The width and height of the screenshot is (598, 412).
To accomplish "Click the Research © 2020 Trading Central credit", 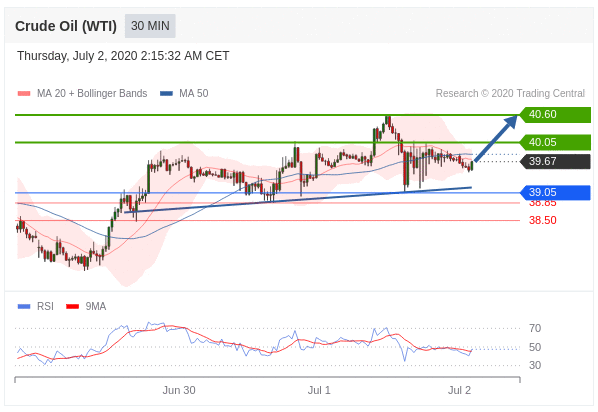I will tap(510, 93).
